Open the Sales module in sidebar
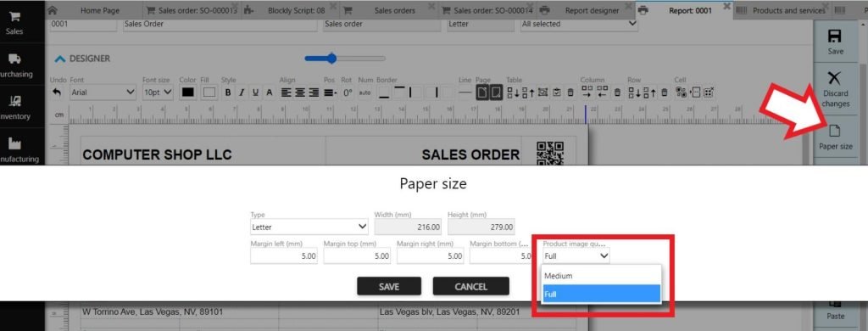 point(14,23)
